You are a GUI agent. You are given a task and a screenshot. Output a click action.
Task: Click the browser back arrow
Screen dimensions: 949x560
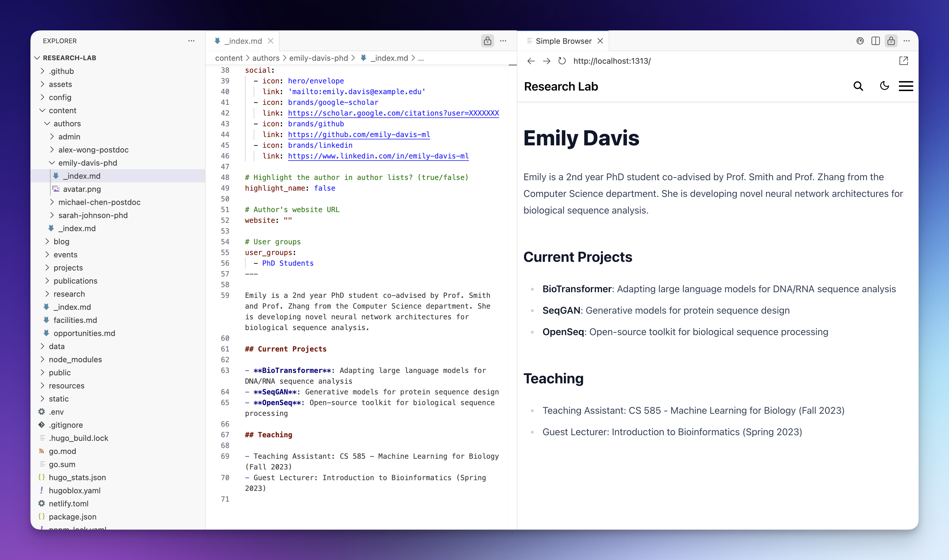(531, 61)
